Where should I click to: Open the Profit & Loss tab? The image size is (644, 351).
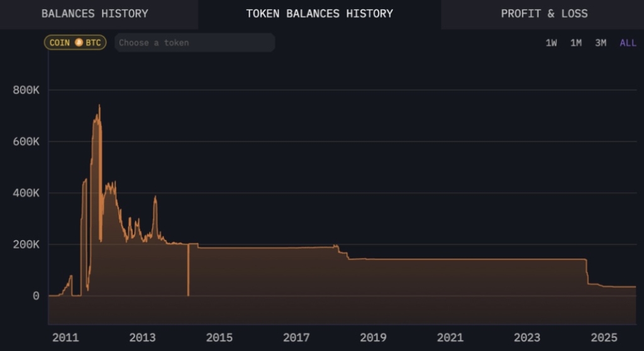point(544,14)
